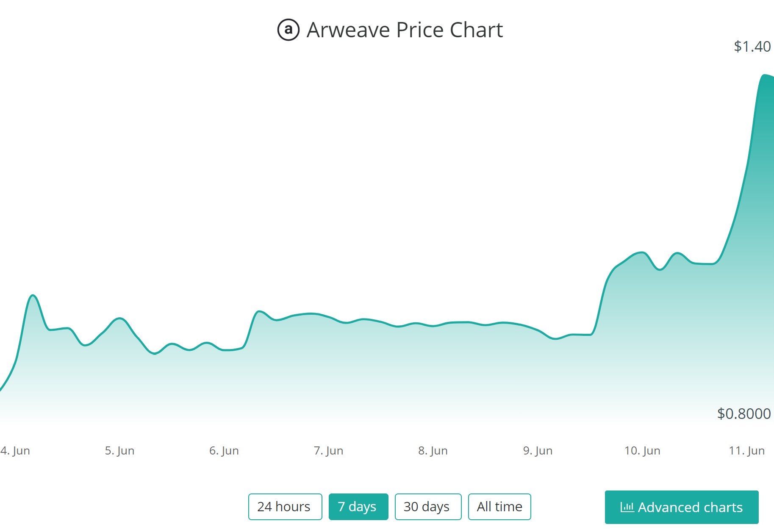
Task: Click the 8. Jun date label
Action: click(433, 451)
